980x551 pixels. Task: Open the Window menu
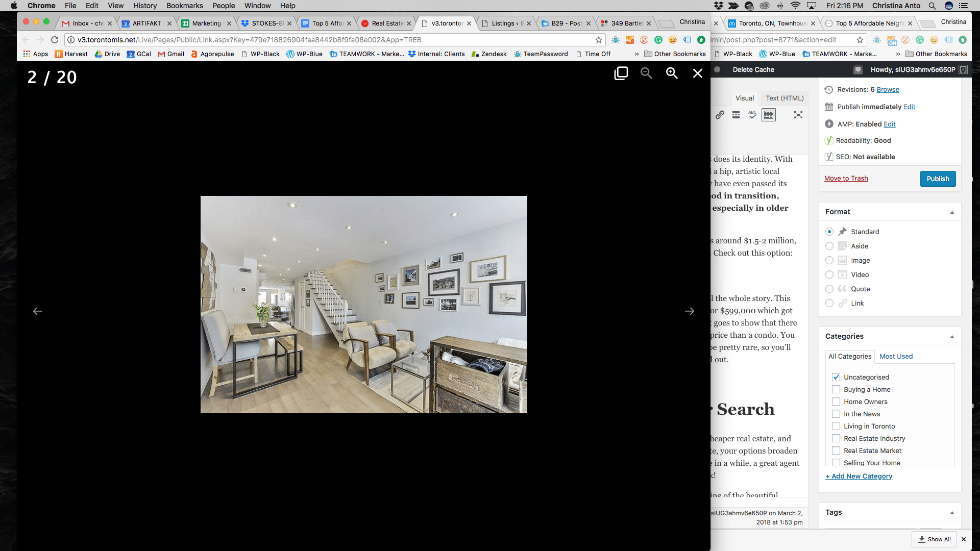[x=257, y=6]
